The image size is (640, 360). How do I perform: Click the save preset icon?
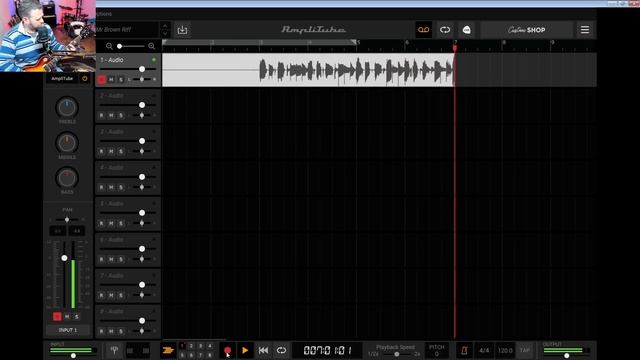(182, 30)
